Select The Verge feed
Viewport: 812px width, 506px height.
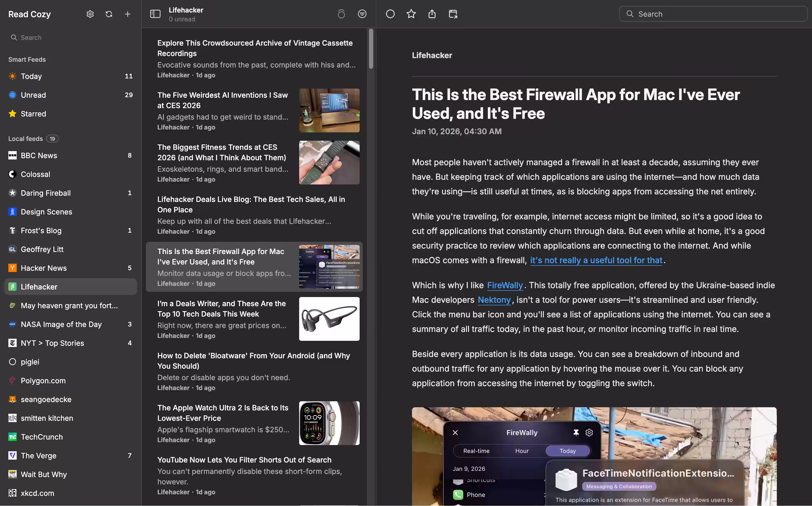coord(70,455)
